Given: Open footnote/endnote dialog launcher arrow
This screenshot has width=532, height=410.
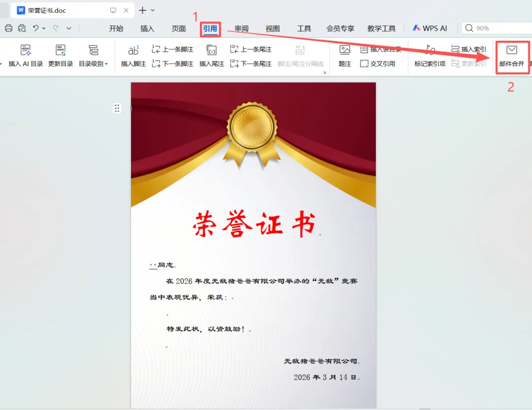Looking at the screenshot, I should (324, 72).
